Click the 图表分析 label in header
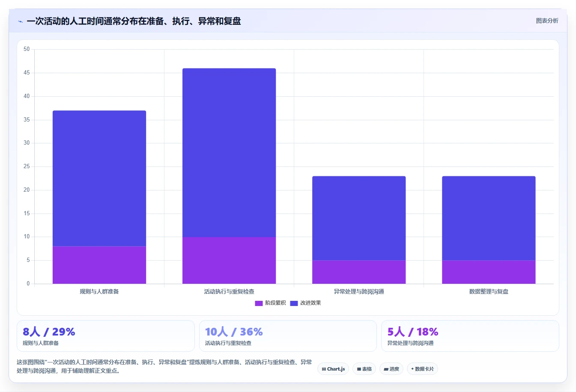576x392 pixels. click(547, 21)
